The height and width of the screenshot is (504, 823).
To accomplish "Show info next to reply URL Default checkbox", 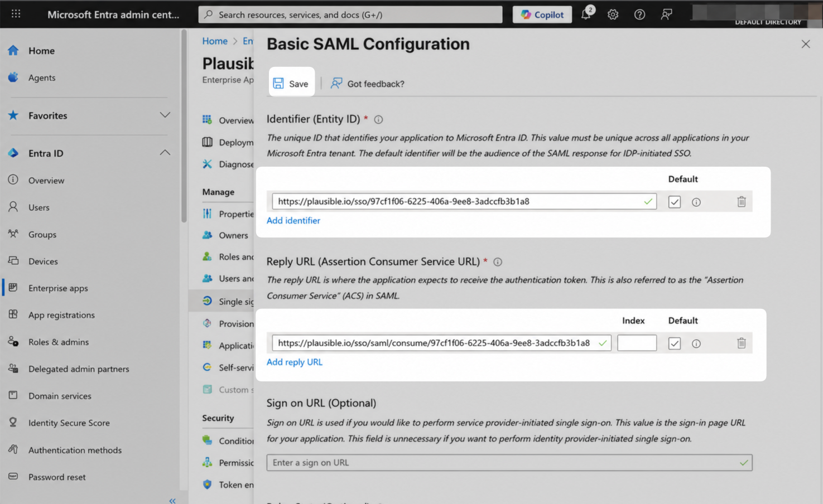I will pyautogui.click(x=696, y=344).
